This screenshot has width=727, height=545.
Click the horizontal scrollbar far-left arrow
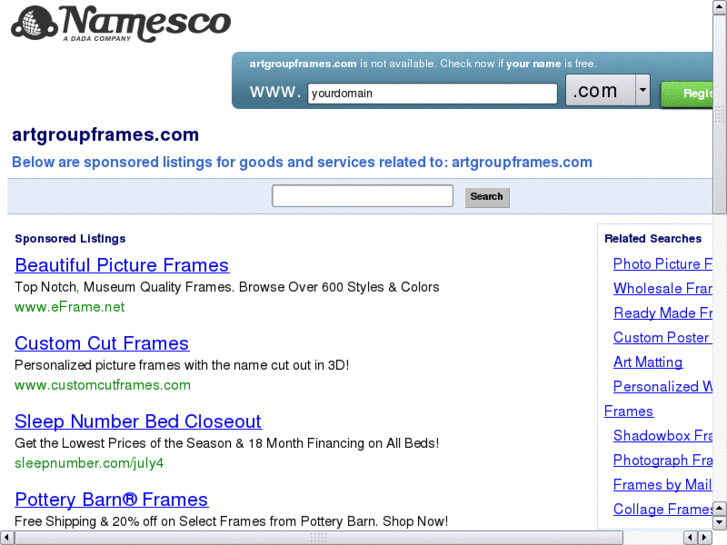6,538
